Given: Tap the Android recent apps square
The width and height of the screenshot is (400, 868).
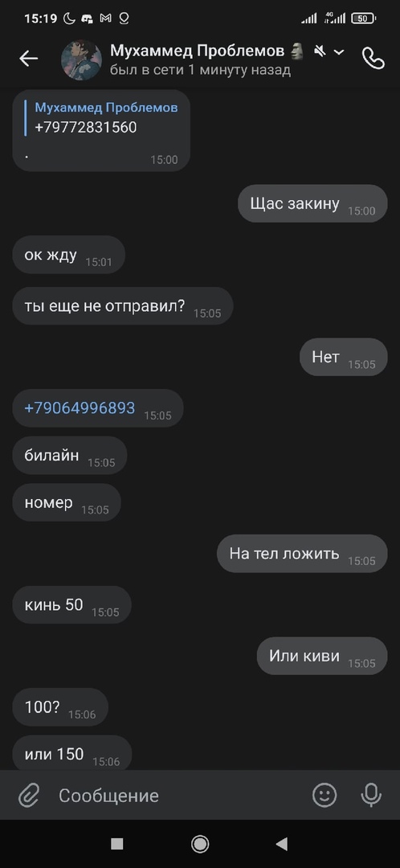Looking at the screenshot, I should tap(116, 844).
